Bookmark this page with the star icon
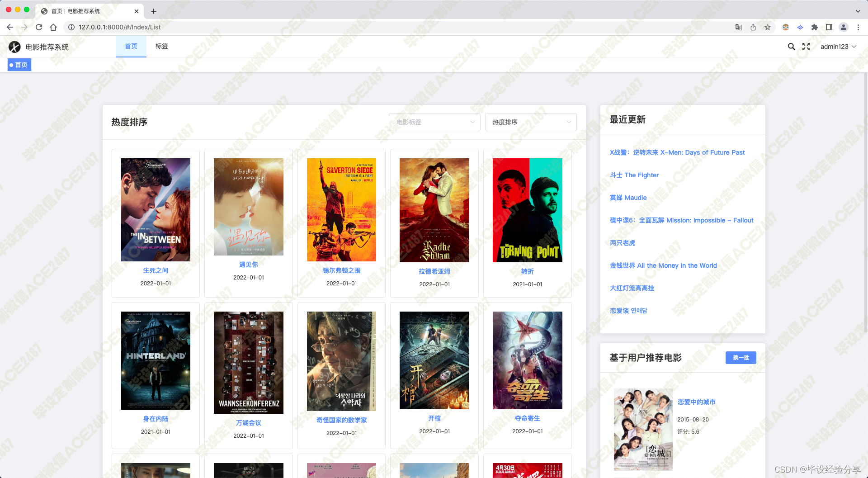The height and width of the screenshot is (478, 868). pyautogui.click(x=768, y=27)
